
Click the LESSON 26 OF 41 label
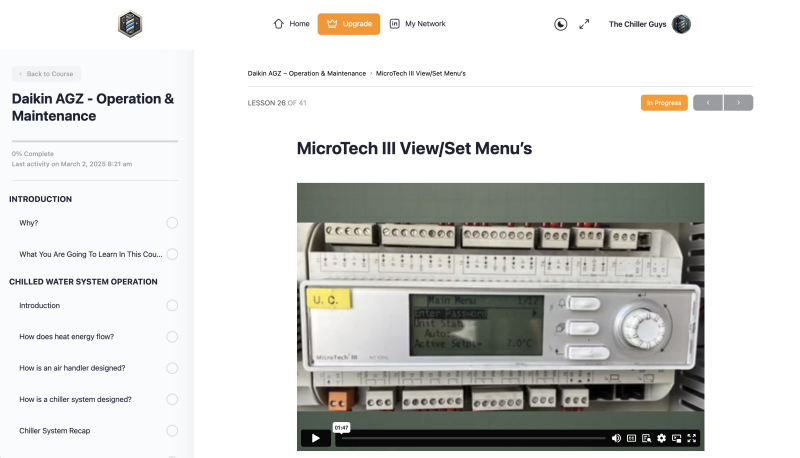point(277,103)
